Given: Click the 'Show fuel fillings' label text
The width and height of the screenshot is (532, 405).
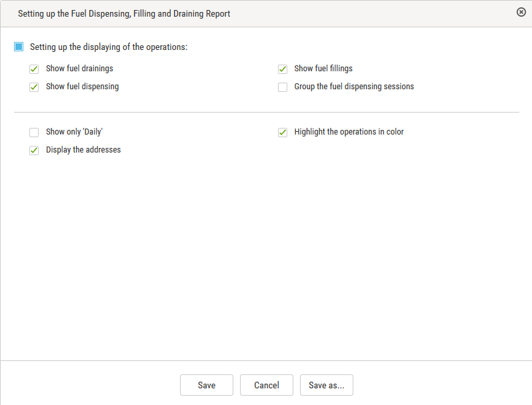Looking at the screenshot, I should (323, 69).
